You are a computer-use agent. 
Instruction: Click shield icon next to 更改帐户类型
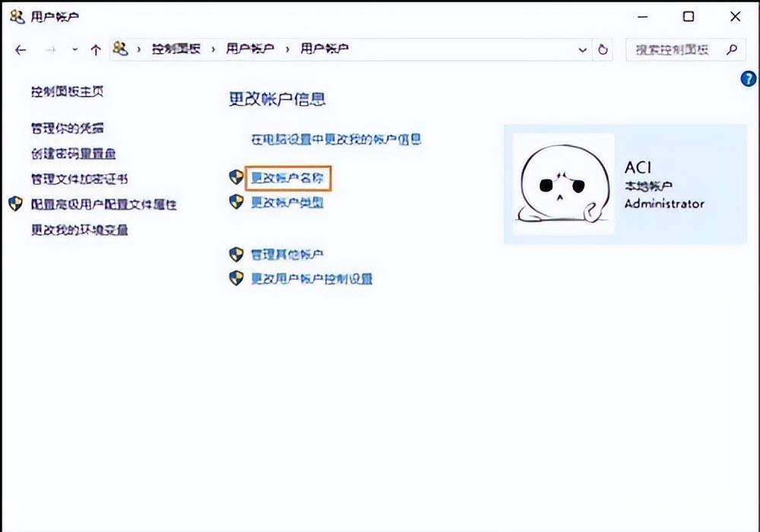tap(236, 202)
